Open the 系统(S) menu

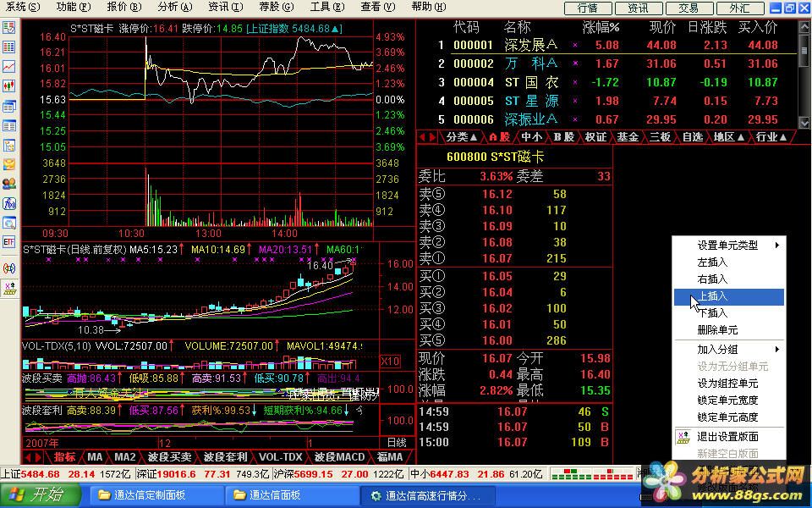(22, 7)
